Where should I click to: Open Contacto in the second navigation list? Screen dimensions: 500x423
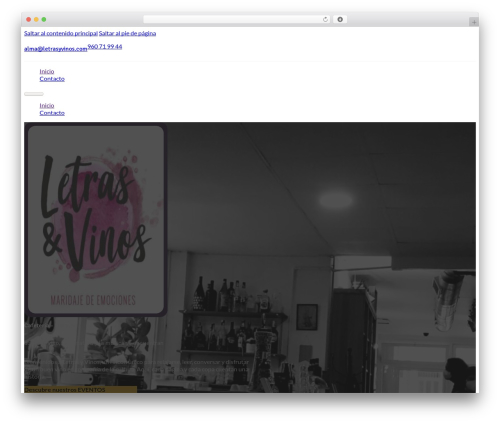(x=52, y=113)
